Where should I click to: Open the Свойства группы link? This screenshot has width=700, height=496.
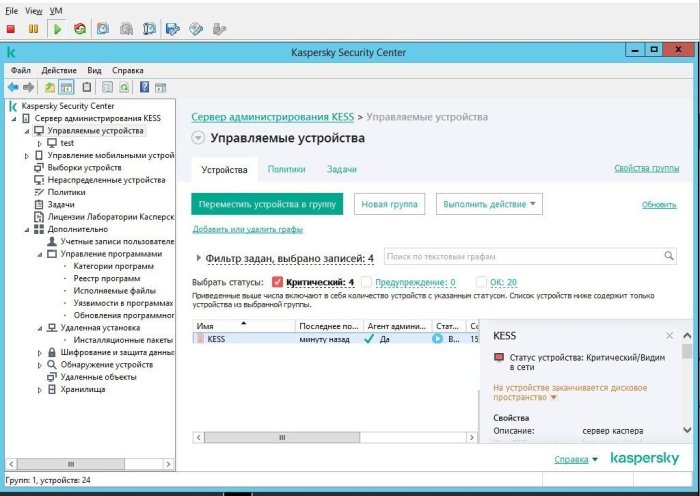pyautogui.click(x=646, y=168)
